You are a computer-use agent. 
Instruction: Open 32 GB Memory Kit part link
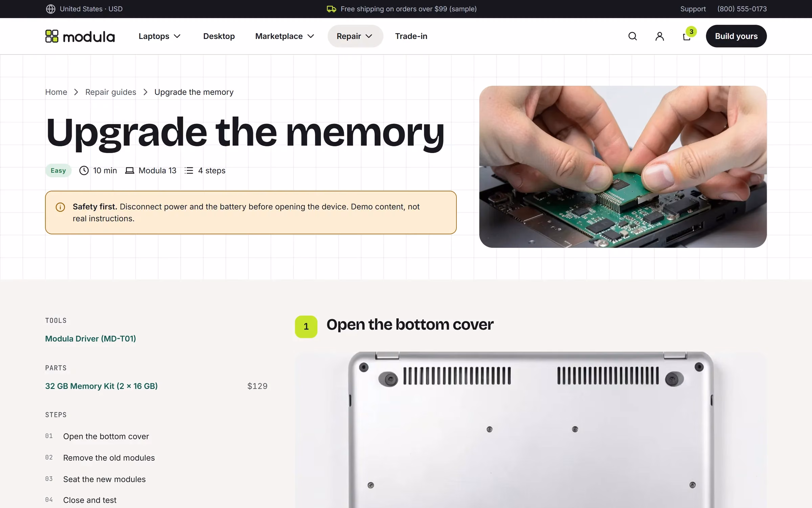click(x=101, y=386)
